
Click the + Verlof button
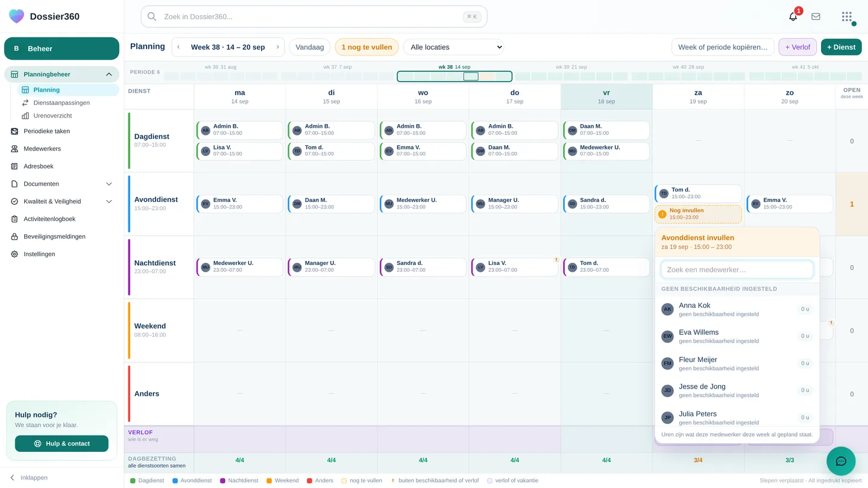point(797,47)
